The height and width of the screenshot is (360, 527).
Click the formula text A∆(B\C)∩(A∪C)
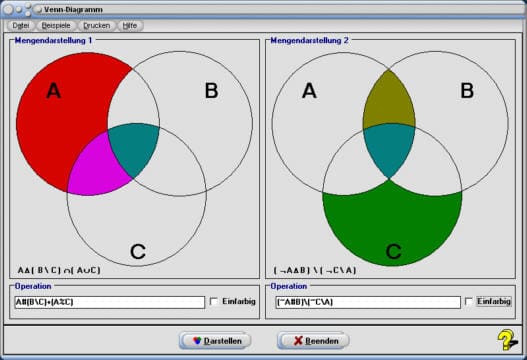tap(59, 270)
